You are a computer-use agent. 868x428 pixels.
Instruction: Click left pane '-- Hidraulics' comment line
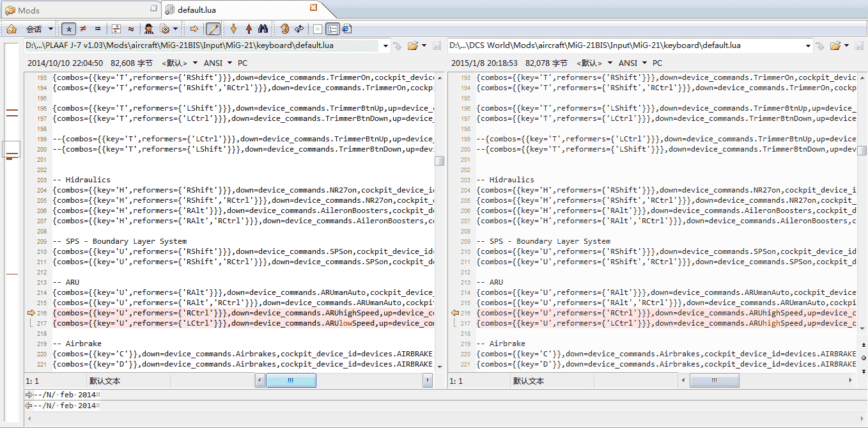[x=81, y=180]
